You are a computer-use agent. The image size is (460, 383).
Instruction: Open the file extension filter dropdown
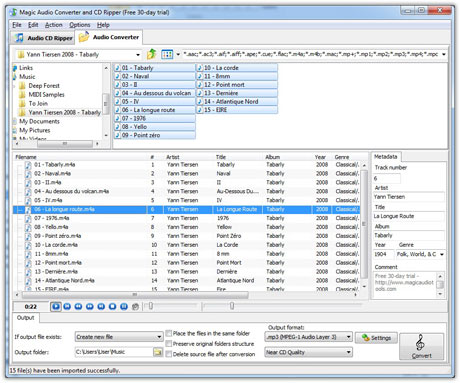coord(444,54)
